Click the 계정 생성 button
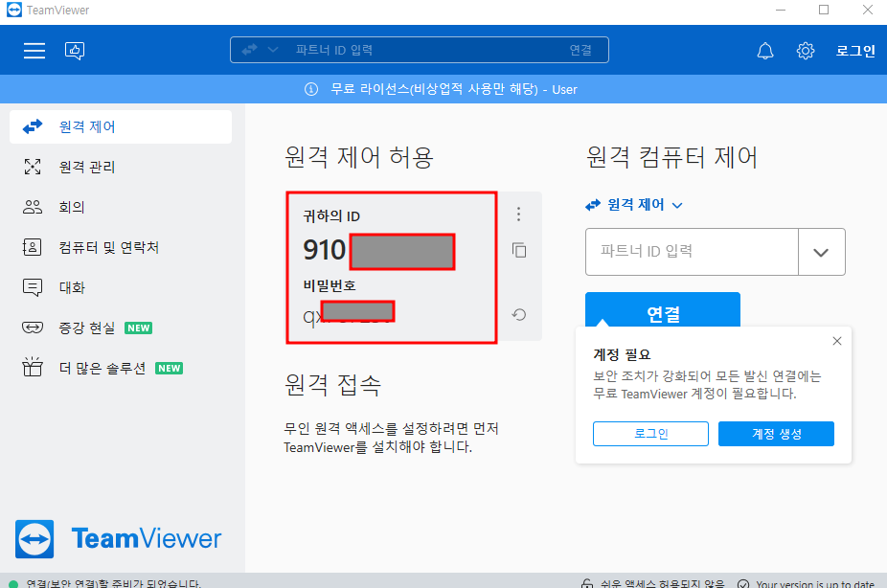887x588 pixels. pos(776,434)
